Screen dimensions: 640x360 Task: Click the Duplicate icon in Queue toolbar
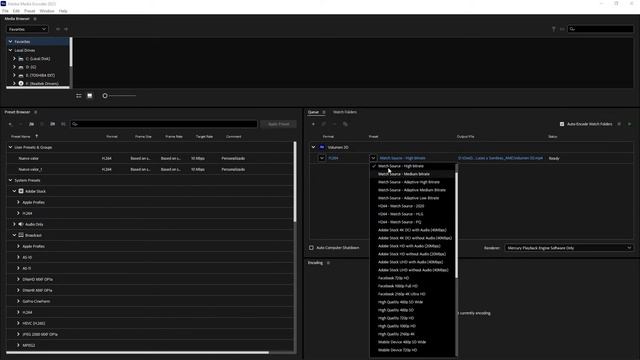pyautogui.click(x=345, y=124)
